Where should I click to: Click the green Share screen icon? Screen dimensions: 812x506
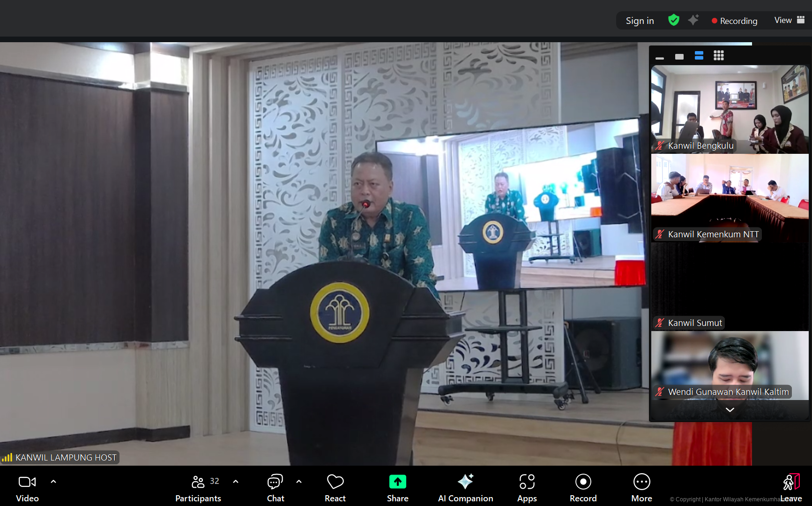397,482
